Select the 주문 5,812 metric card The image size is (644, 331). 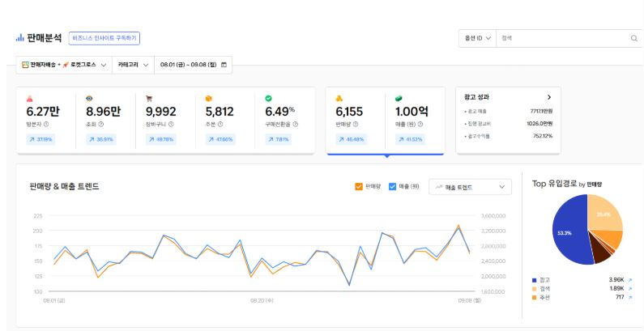pyautogui.click(x=225, y=121)
